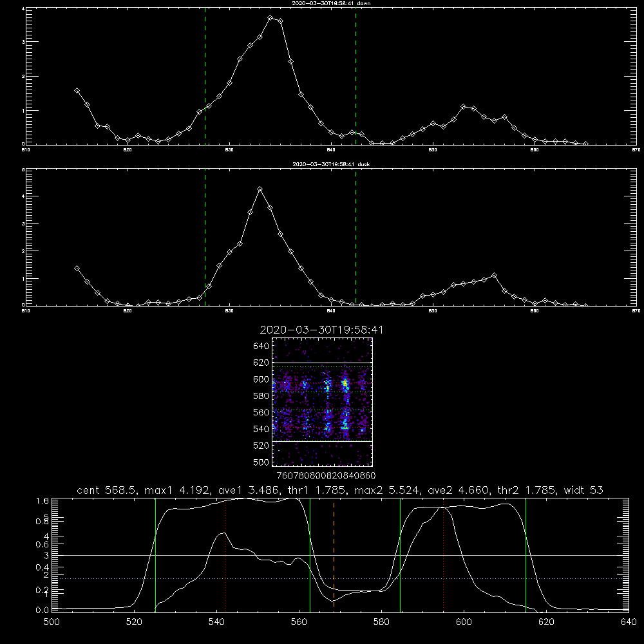Viewport: 644px width, 644px height.
Task: Click the rightmost solid green line in bottom plot
Action: pos(526,555)
